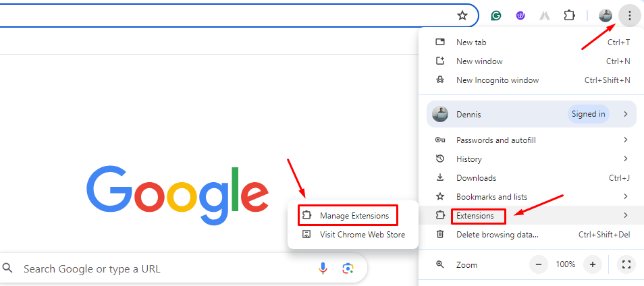Increase zoom with the plus button

coord(593,264)
